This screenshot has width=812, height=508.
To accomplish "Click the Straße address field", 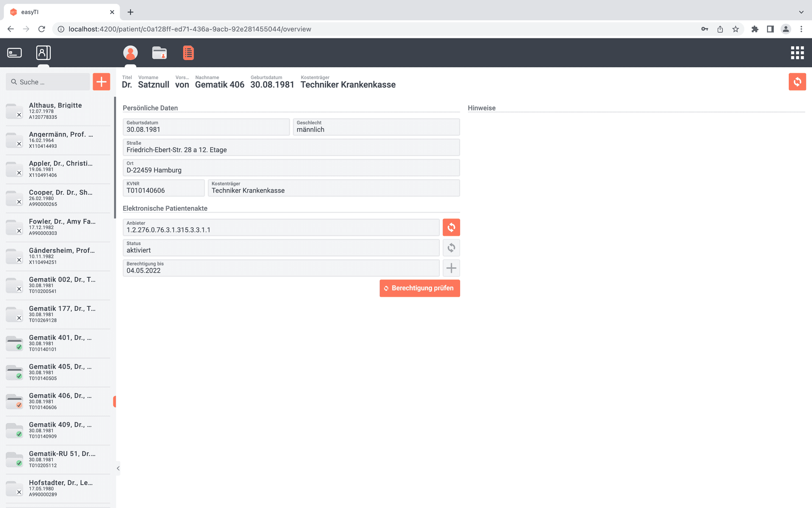I will coord(291,147).
